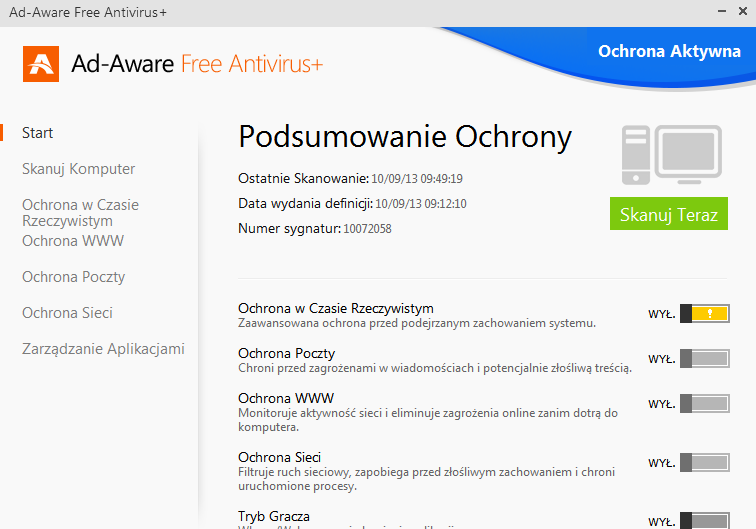
Task: Toggle Ochrona w Czasie Rzeczywistym yellow switch
Action: pos(704,313)
